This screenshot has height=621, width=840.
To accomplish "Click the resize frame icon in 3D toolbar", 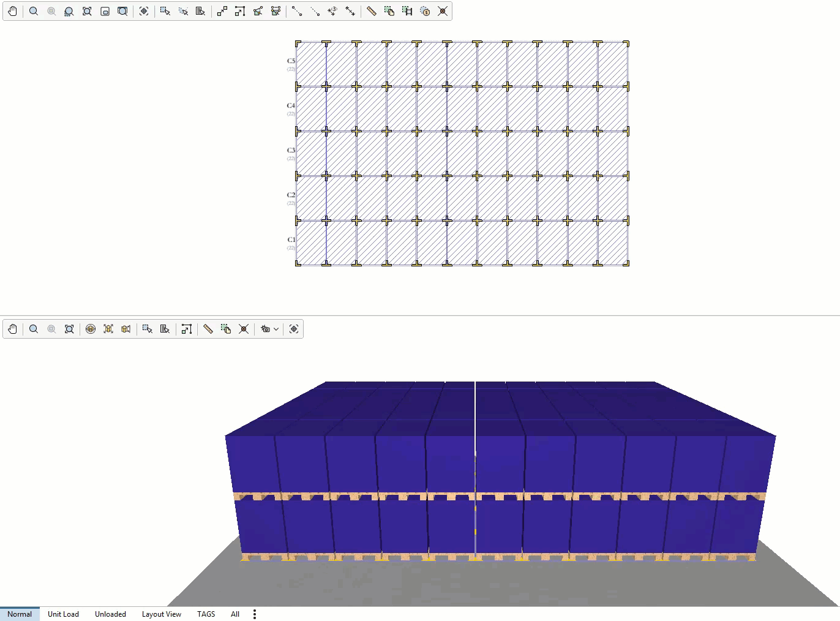I will click(x=187, y=329).
